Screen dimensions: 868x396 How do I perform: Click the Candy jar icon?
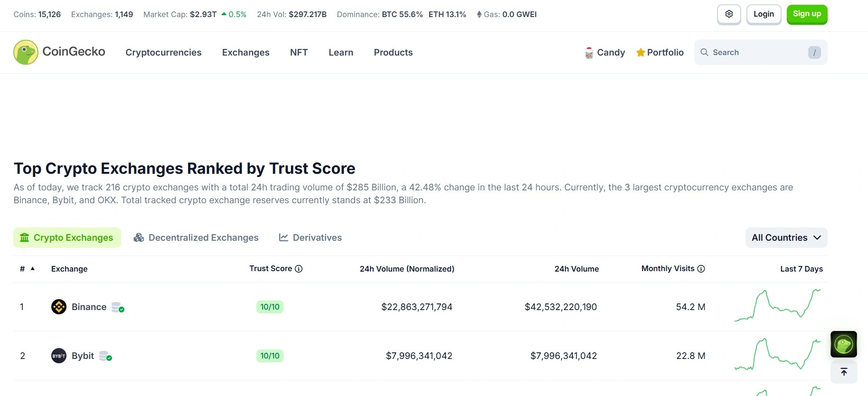tap(589, 53)
